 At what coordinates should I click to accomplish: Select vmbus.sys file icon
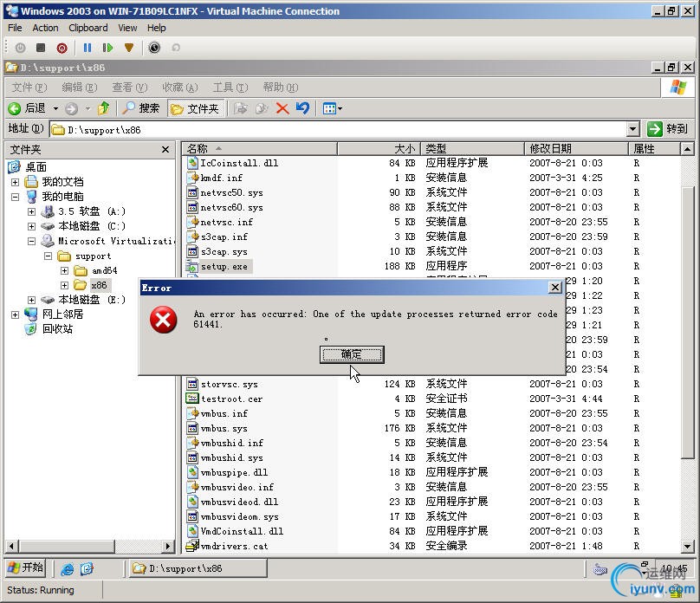(x=192, y=428)
